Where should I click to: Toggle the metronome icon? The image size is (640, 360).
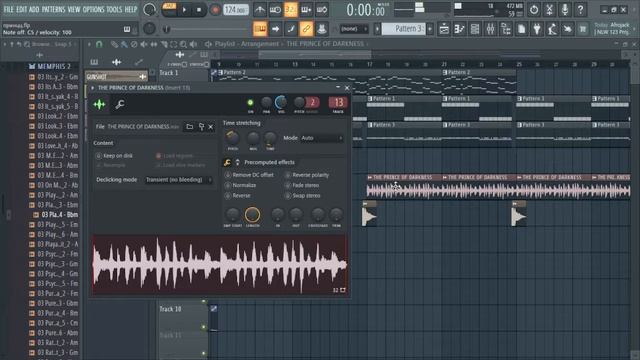pos(260,9)
